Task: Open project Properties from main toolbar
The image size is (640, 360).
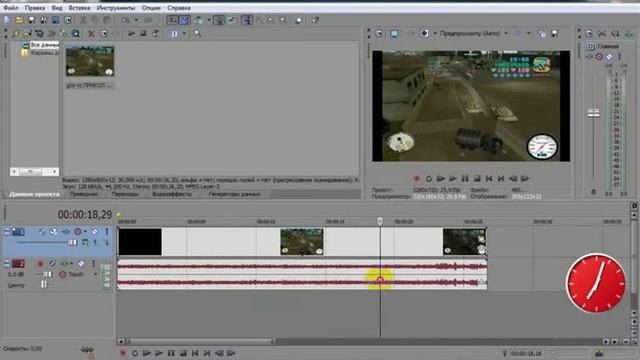Action: coord(68,20)
